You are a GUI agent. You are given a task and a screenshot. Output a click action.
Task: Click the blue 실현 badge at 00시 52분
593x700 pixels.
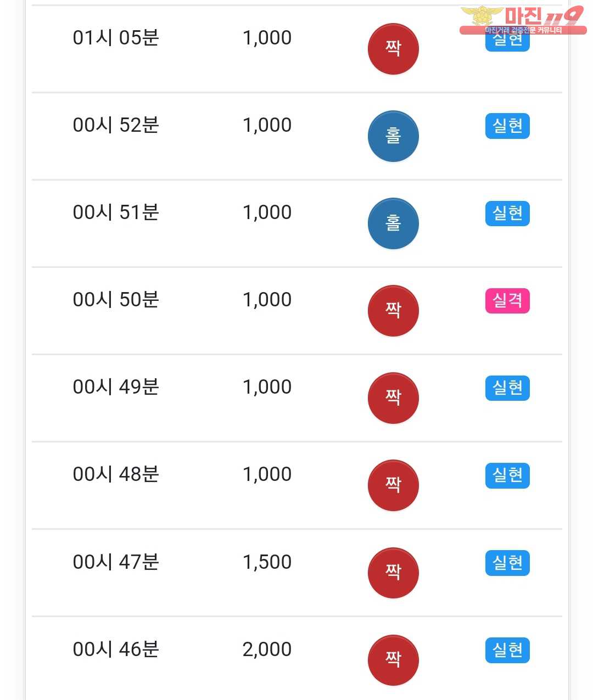tap(507, 126)
